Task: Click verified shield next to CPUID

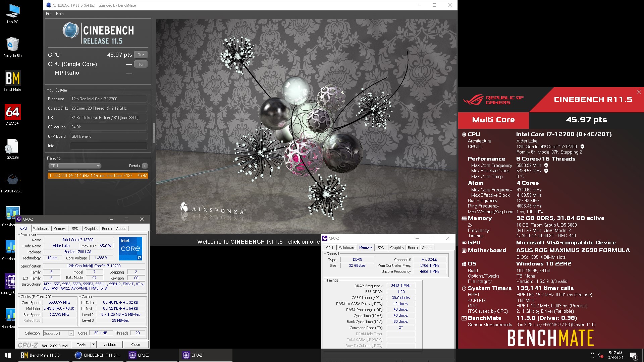Action: [x=582, y=146]
